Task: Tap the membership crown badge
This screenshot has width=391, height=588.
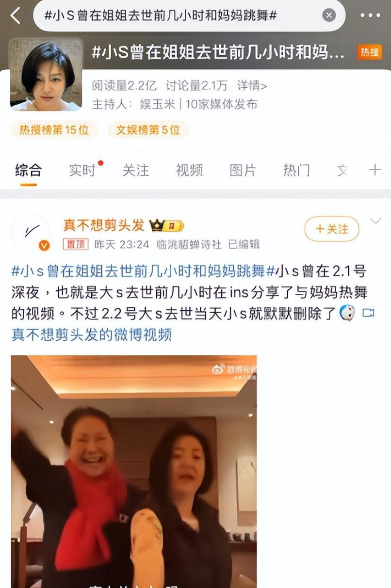Action: (166, 225)
